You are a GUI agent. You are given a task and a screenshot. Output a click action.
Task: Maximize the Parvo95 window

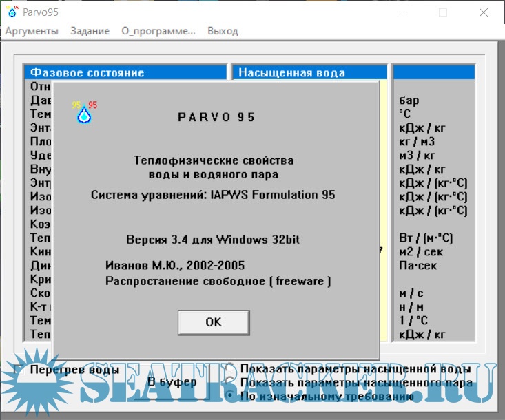pos(443,12)
